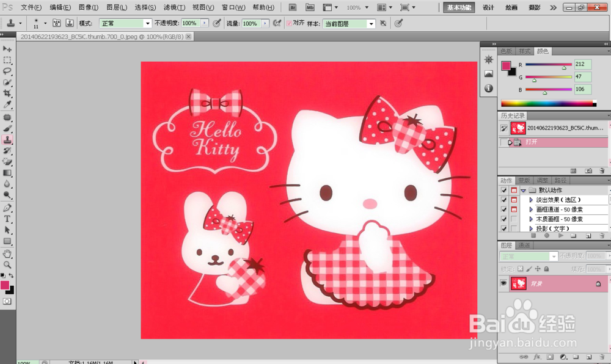Select the Blur tool
611x364 pixels.
(x=7, y=184)
